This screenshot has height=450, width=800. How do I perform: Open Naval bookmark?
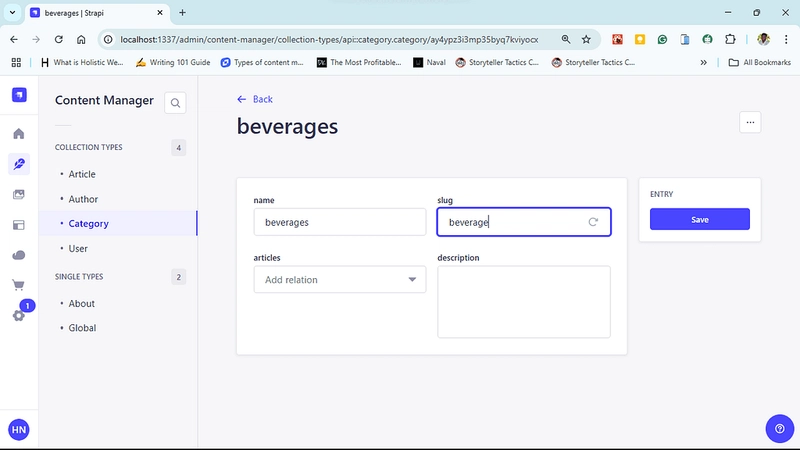click(x=429, y=62)
